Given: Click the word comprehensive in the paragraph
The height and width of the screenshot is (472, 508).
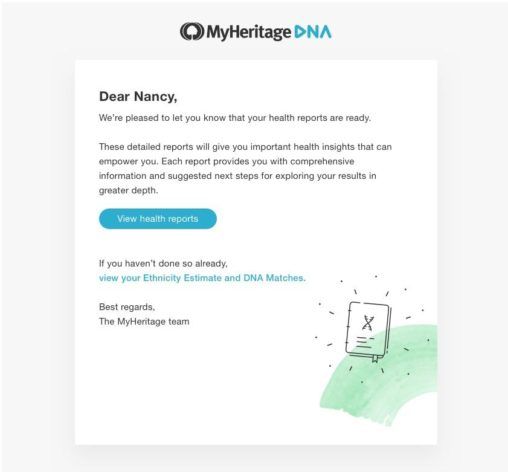Looking at the screenshot, I should [x=322, y=161].
